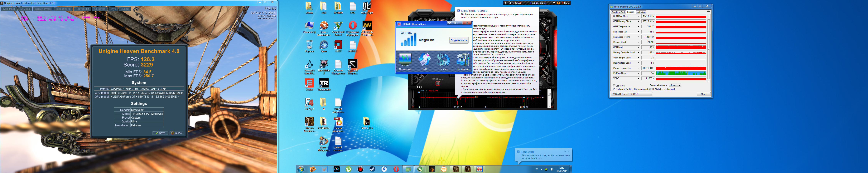Click the volume icon in system tray
This screenshot has height=173, width=868.
click(552, 169)
